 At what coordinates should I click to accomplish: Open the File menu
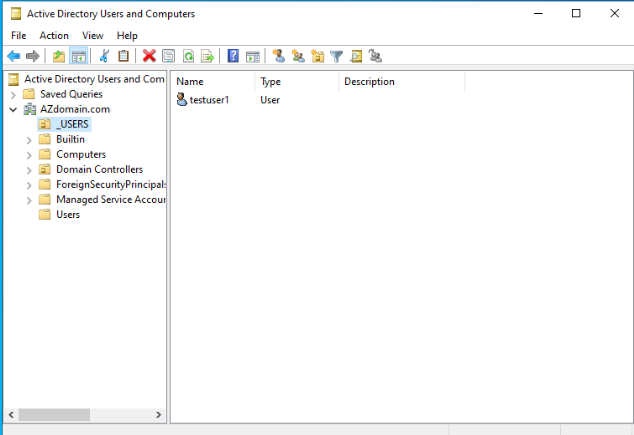tap(19, 36)
